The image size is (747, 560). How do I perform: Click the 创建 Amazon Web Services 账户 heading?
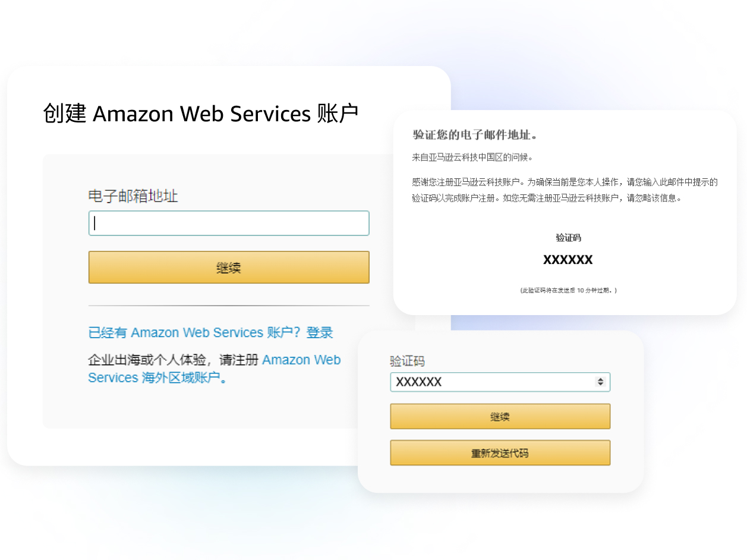tap(201, 113)
